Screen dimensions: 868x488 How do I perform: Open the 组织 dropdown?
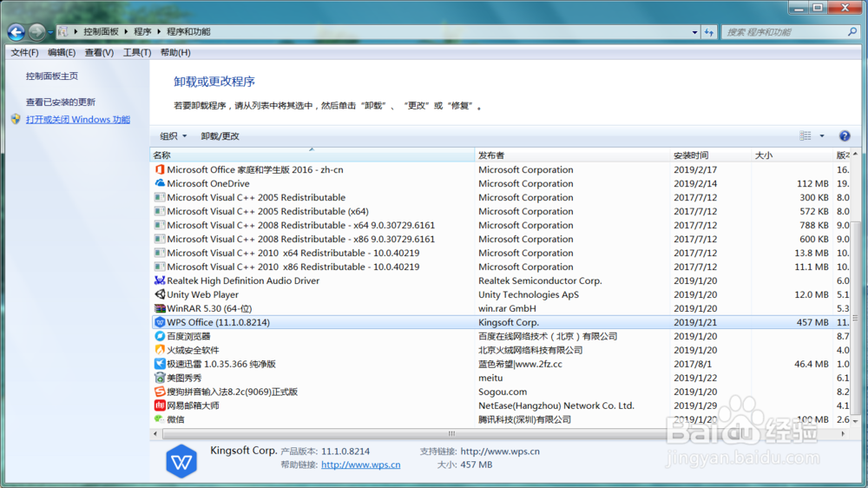pyautogui.click(x=174, y=136)
